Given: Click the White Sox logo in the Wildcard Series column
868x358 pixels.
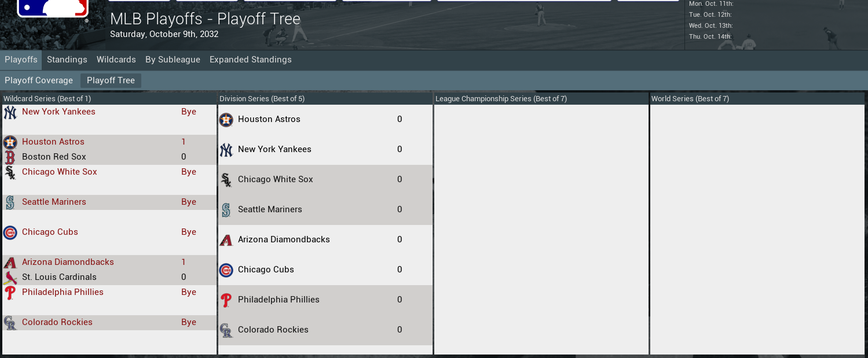Looking at the screenshot, I should pyautogui.click(x=10, y=172).
